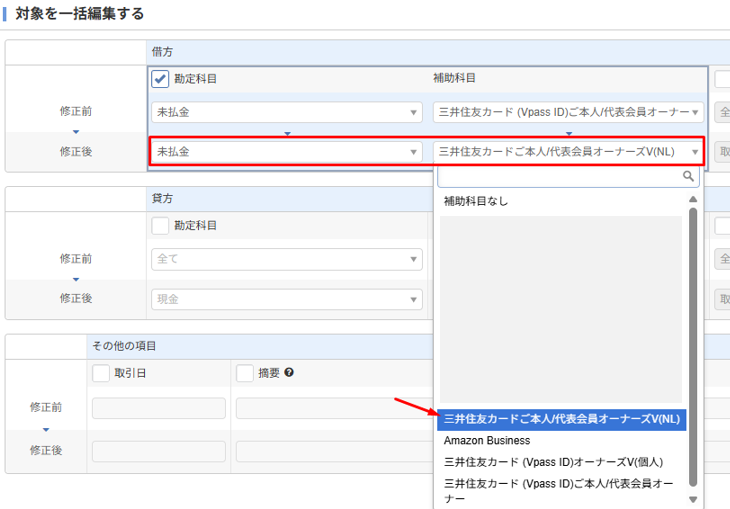This screenshot has width=730, height=509.
Task: Collapse the 修正後 補助科目 dropdown
Action: tap(568, 151)
